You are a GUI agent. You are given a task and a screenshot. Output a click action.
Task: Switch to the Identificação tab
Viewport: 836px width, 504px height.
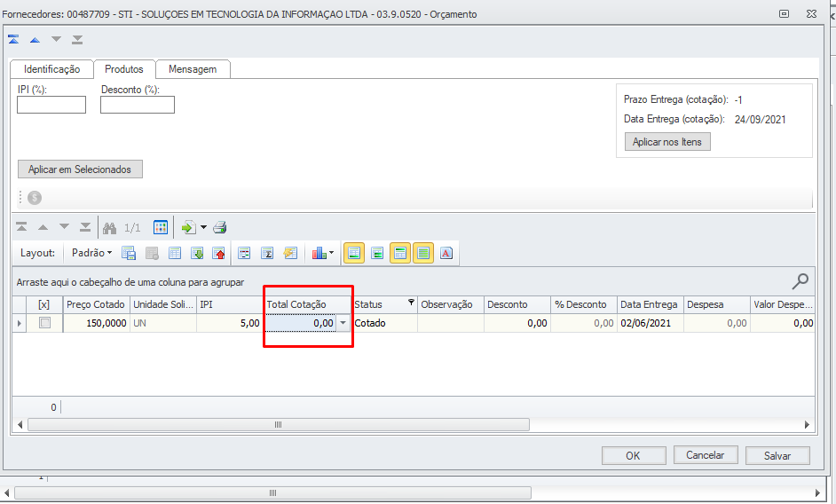tap(51, 69)
